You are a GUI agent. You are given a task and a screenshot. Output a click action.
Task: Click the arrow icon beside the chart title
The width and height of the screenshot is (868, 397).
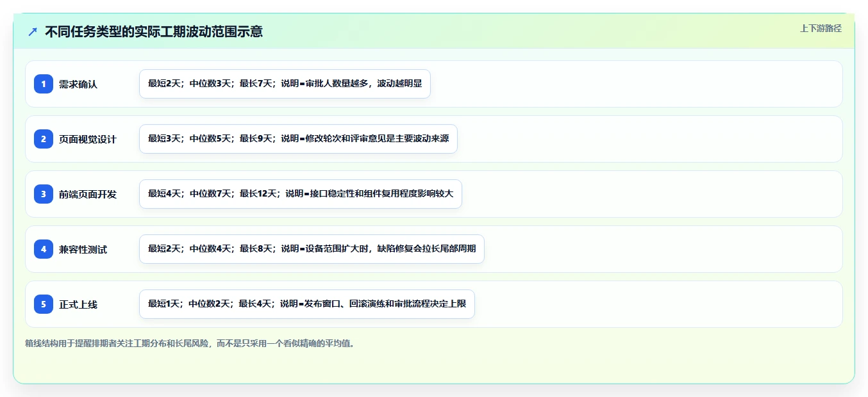click(x=33, y=31)
